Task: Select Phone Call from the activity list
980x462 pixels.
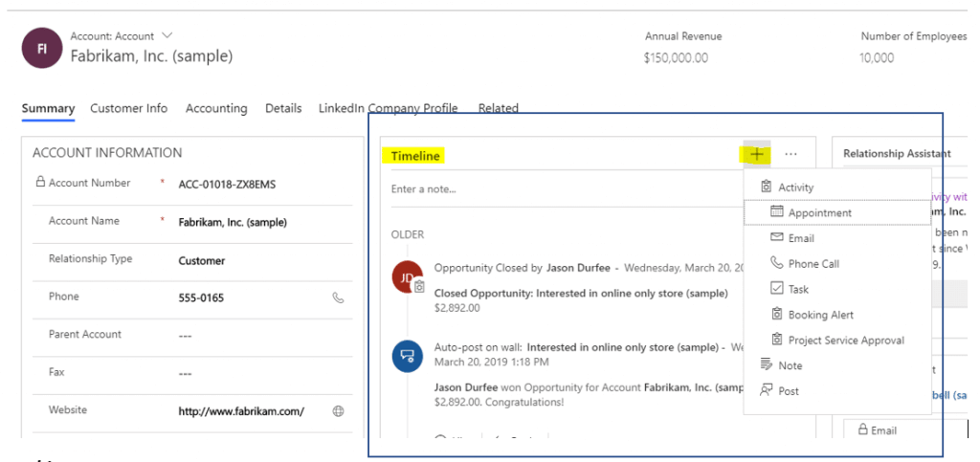Action: click(x=813, y=264)
